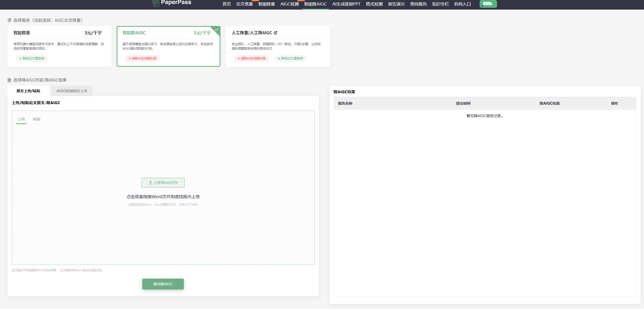This screenshot has height=309, width=644.
Task: Click the 暂无降AIGC报告记录... message
Action: pos(485,116)
